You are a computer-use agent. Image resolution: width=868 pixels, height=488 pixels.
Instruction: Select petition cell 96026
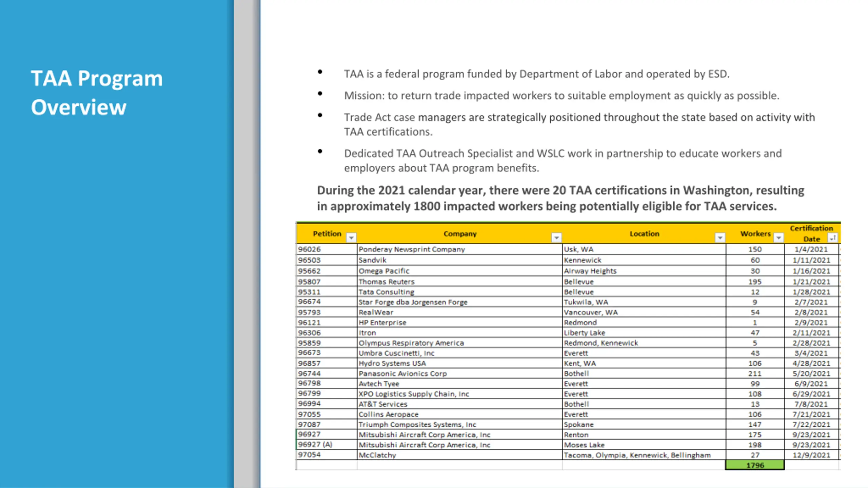(x=327, y=249)
